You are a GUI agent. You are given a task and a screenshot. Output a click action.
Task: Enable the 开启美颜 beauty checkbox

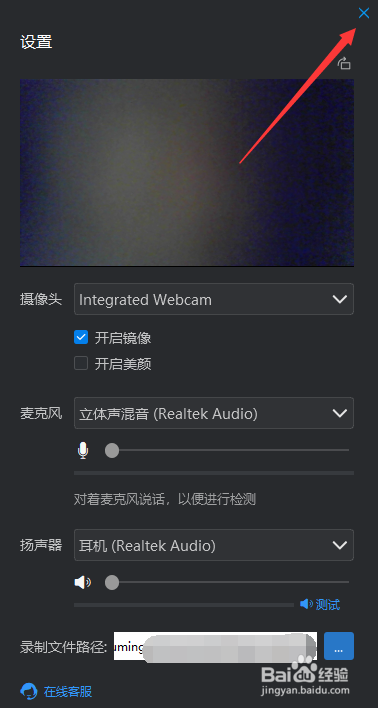81,363
